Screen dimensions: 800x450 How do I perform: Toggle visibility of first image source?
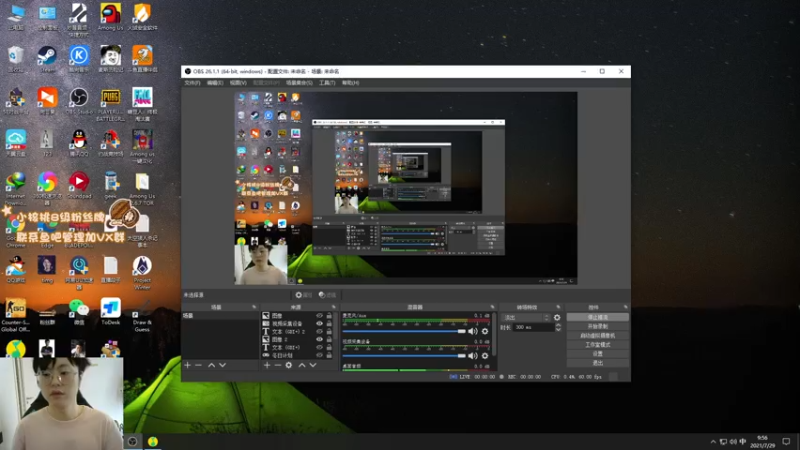[x=319, y=316]
